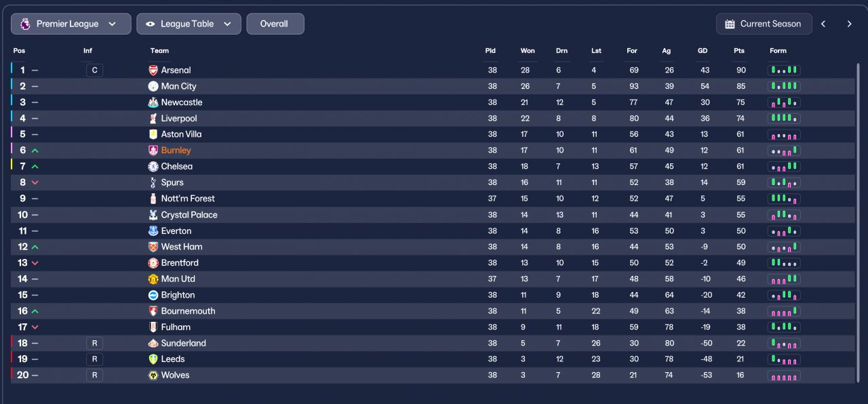Sort table by Pts column header
The width and height of the screenshot is (868, 404).
point(738,51)
